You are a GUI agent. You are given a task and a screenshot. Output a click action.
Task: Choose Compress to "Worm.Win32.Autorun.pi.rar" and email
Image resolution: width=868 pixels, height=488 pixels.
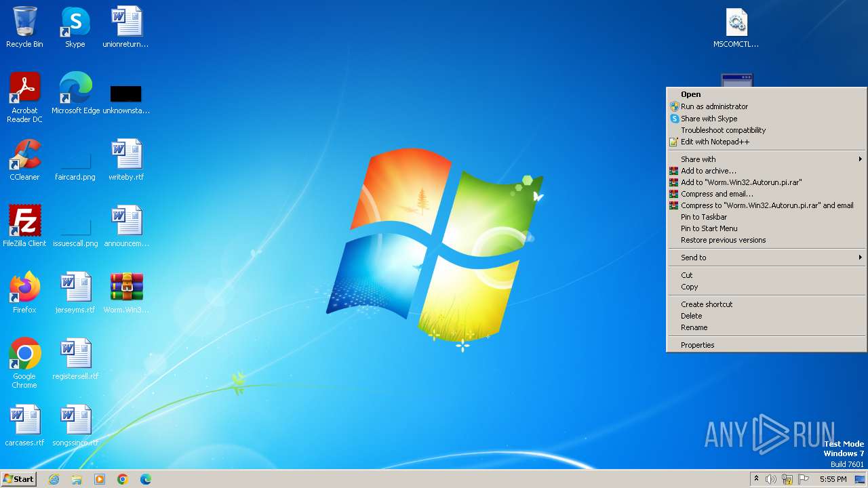coord(766,205)
